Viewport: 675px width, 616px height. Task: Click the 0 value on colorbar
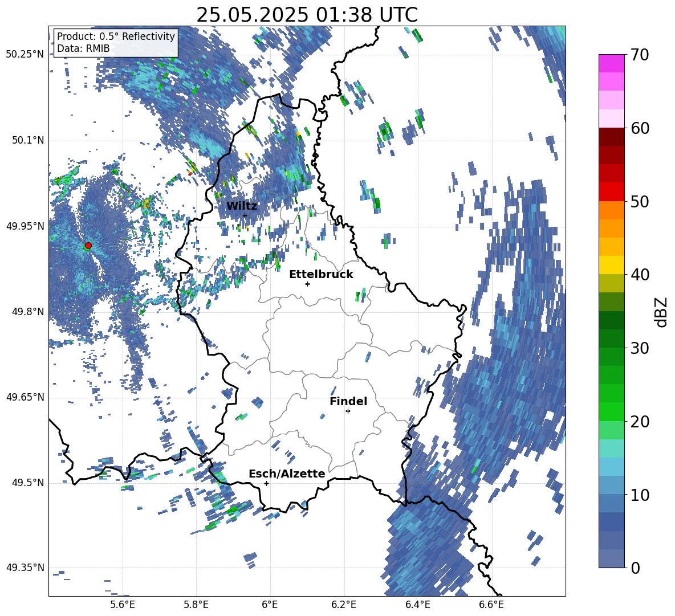(x=635, y=568)
